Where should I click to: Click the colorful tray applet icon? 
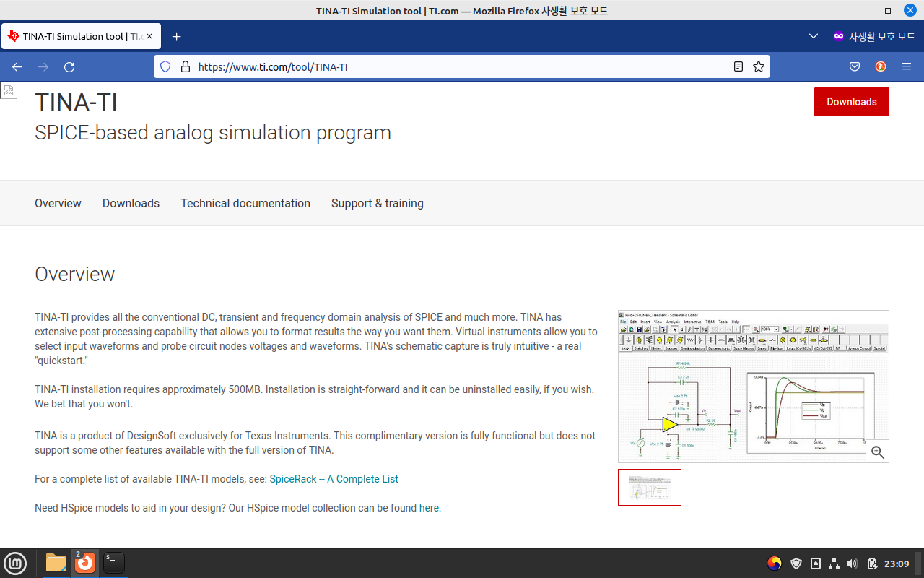[x=775, y=564]
